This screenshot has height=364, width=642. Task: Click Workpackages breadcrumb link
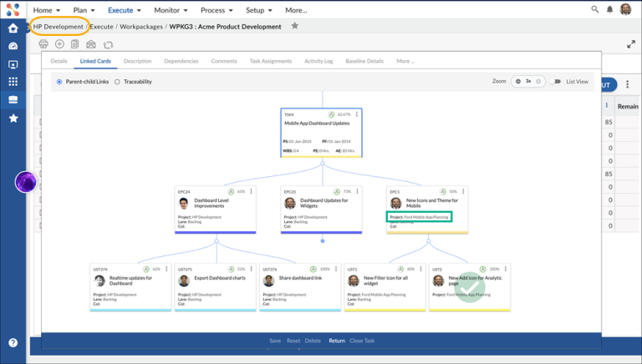click(141, 27)
